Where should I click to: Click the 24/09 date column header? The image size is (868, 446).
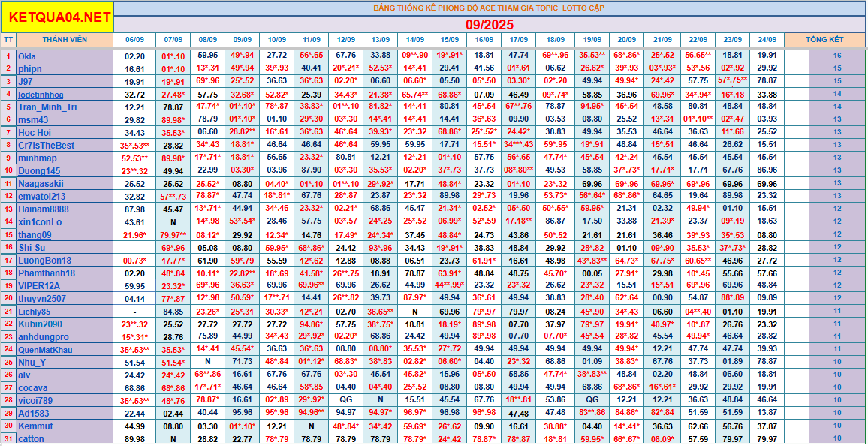767,39
